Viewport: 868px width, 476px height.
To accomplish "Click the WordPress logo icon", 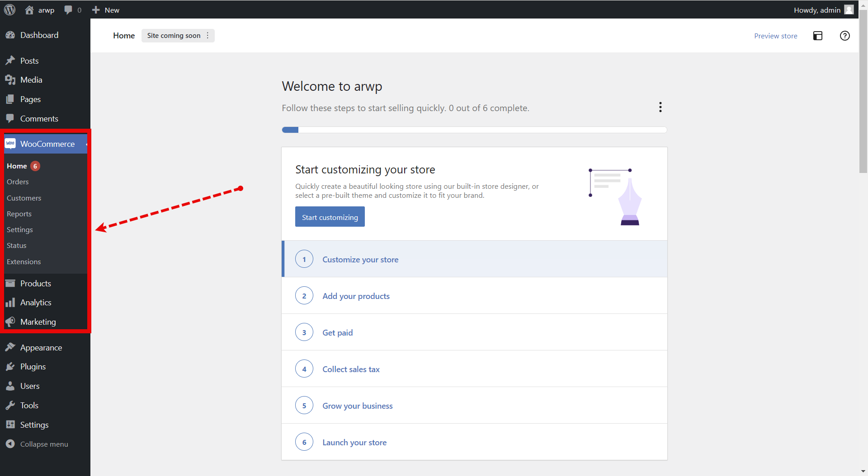I will point(10,10).
